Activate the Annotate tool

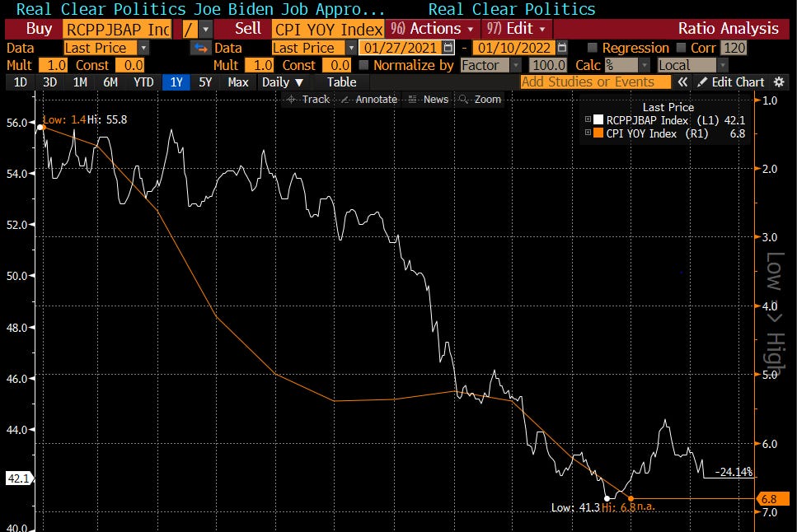click(x=369, y=100)
